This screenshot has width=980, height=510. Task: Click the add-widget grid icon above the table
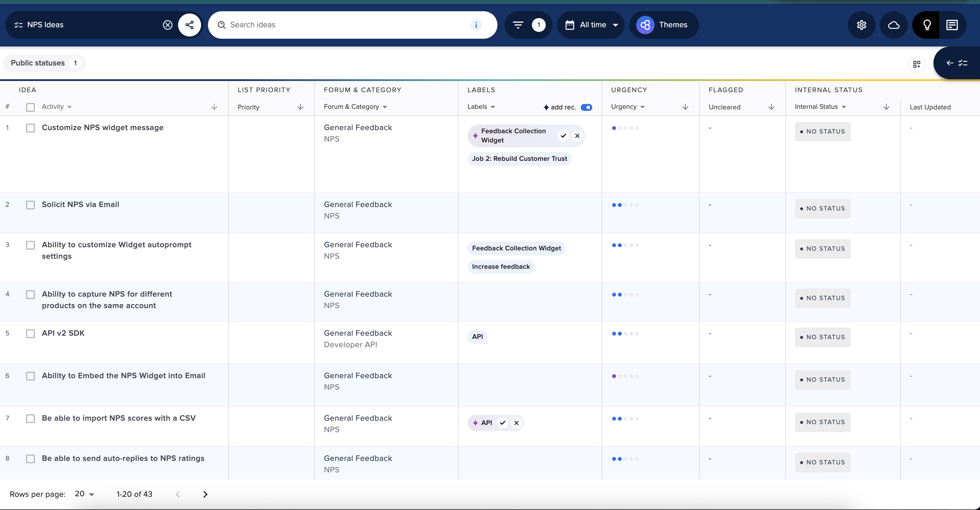pos(917,63)
